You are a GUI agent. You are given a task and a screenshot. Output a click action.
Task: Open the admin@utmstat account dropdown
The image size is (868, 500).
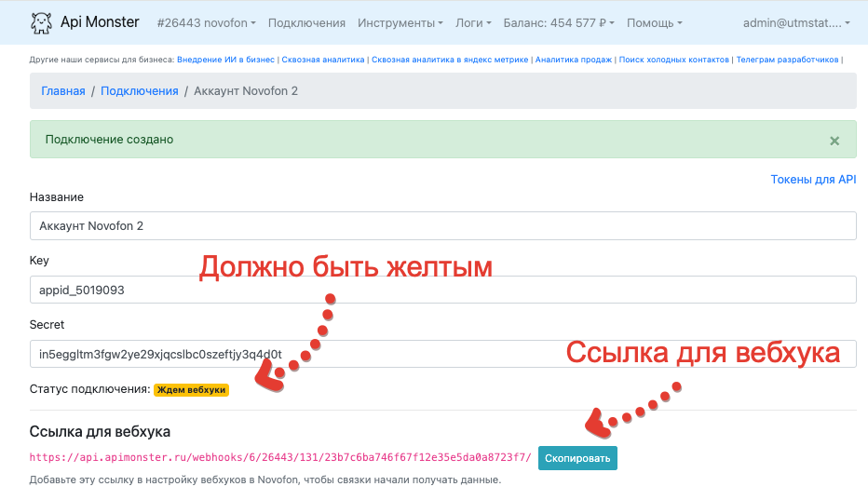click(x=796, y=23)
